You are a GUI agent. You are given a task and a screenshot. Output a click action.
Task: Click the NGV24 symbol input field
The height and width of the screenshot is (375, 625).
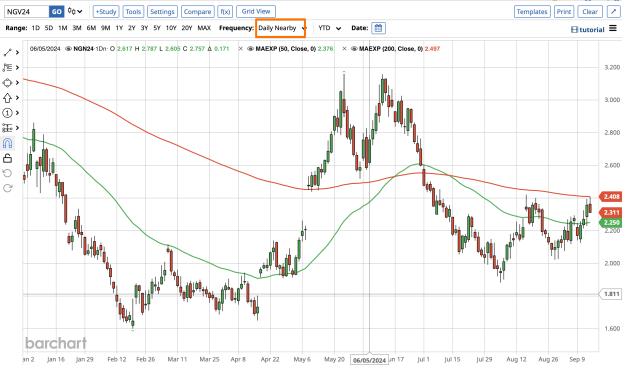[x=26, y=12]
